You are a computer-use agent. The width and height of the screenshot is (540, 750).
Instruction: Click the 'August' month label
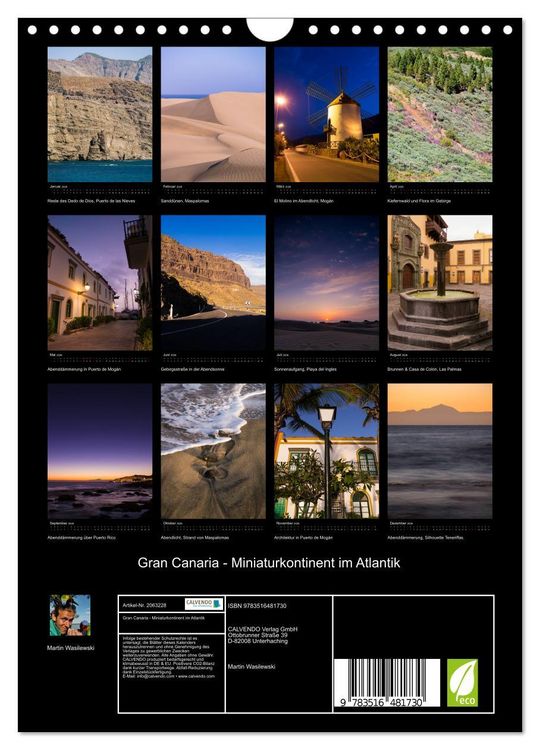pos(396,354)
